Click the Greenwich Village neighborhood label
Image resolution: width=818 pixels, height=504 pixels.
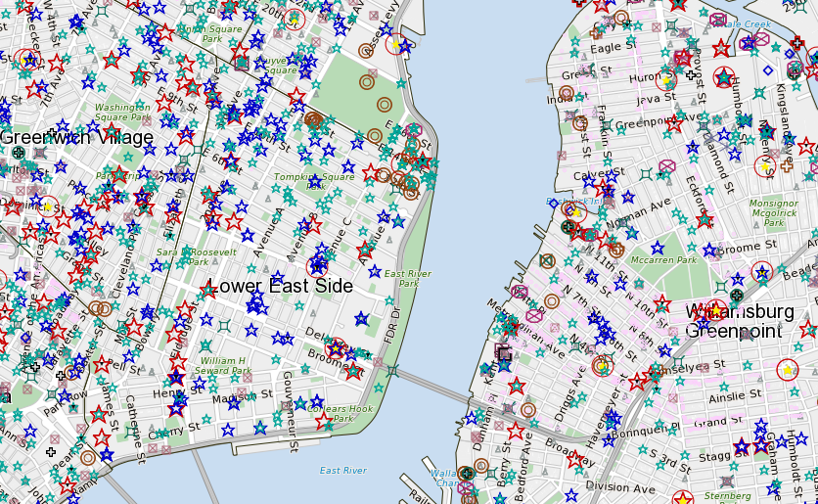76,137
